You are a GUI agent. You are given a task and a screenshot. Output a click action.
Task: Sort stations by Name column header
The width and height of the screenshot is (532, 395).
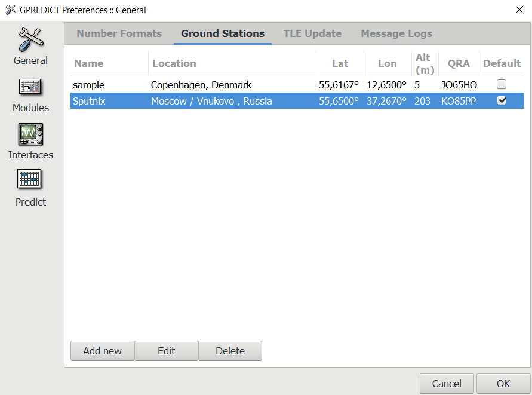click(88, 63)
